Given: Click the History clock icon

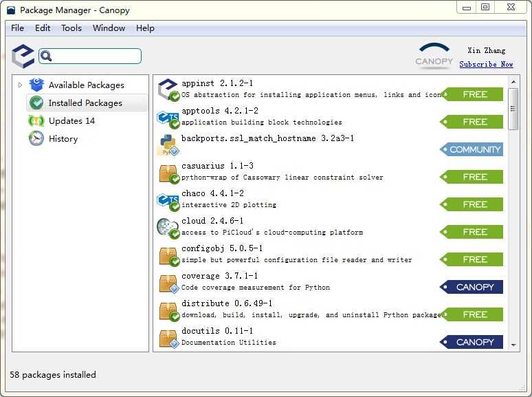Looking at the screenshot, I should (x=36, y=138).
